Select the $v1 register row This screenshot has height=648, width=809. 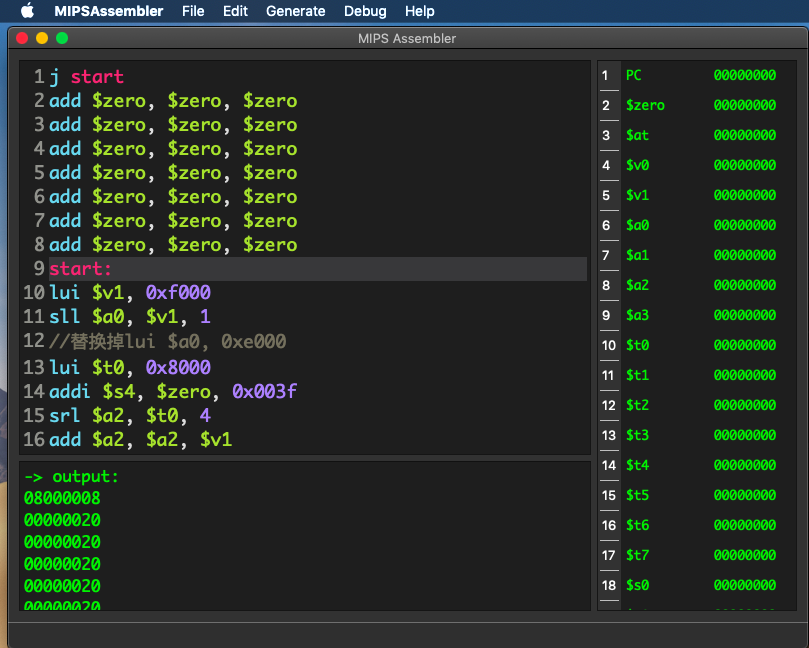tap(697, 195)
